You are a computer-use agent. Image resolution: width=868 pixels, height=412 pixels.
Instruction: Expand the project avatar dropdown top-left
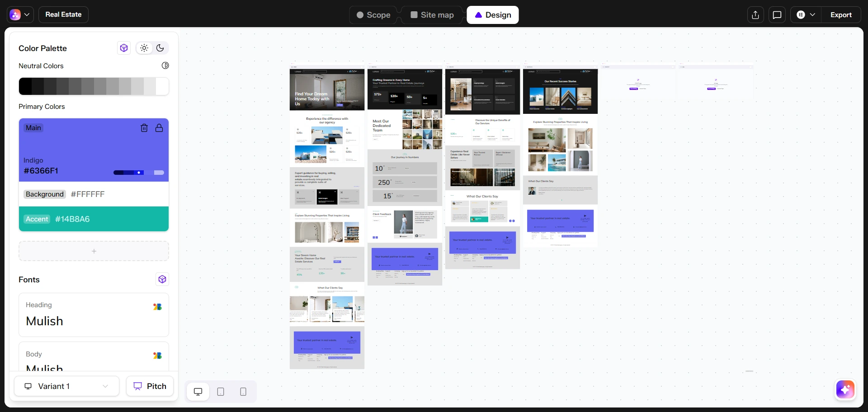pos(19,14)
